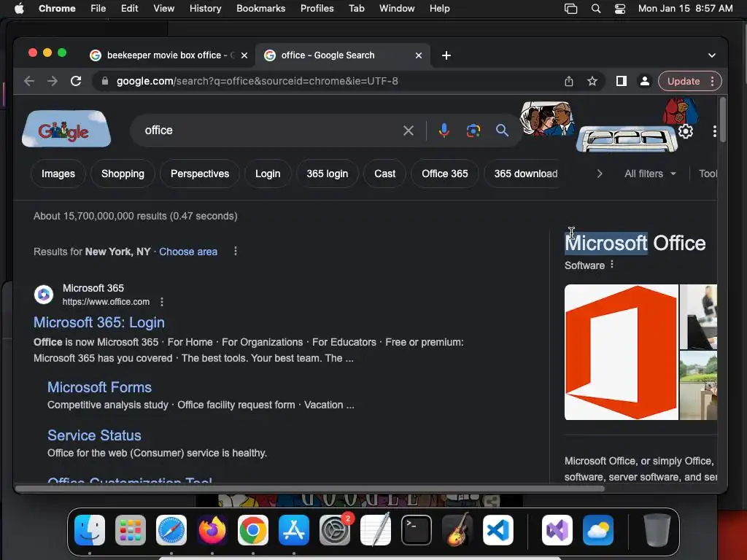Close the beekeeper movie box office tab
This screenshot has height=560, width=747.
tap(244, 55)
